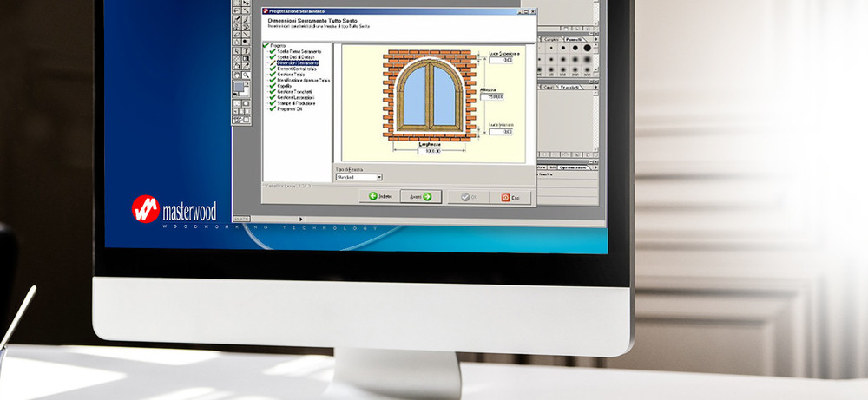Open Gestione Telaio step
868x400 pixels.
pos(291,74)
